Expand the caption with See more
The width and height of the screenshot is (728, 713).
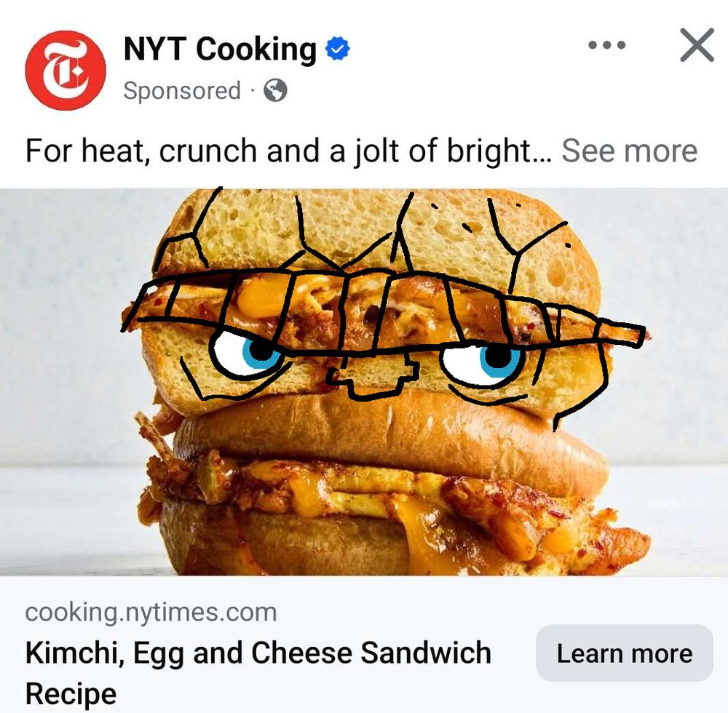pyautogui.click(x=629, y=151)
